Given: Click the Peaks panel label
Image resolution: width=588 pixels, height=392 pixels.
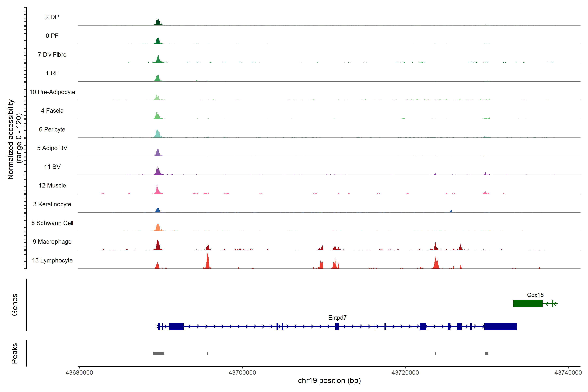Looking at the screenshot, I should tap(15, 353).
